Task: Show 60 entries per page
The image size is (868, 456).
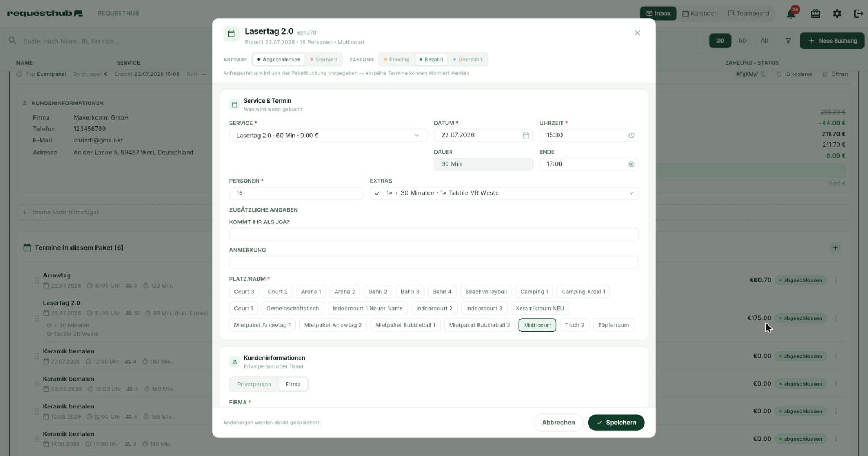Action: (x=742, y=41)
